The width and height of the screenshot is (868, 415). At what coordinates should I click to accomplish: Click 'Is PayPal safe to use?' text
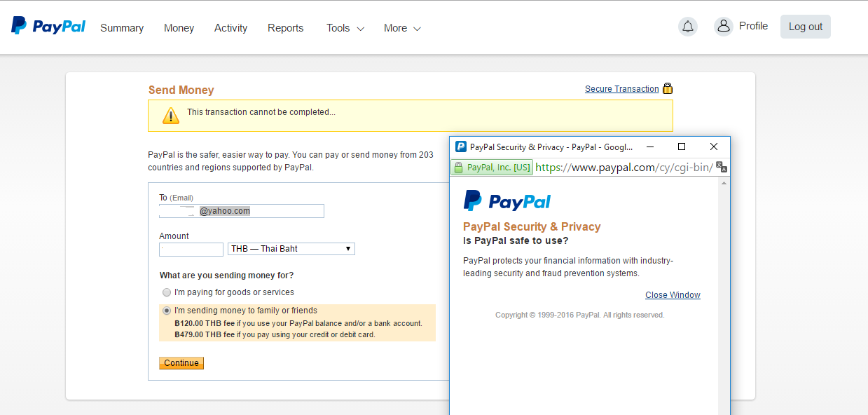[516, 240]
